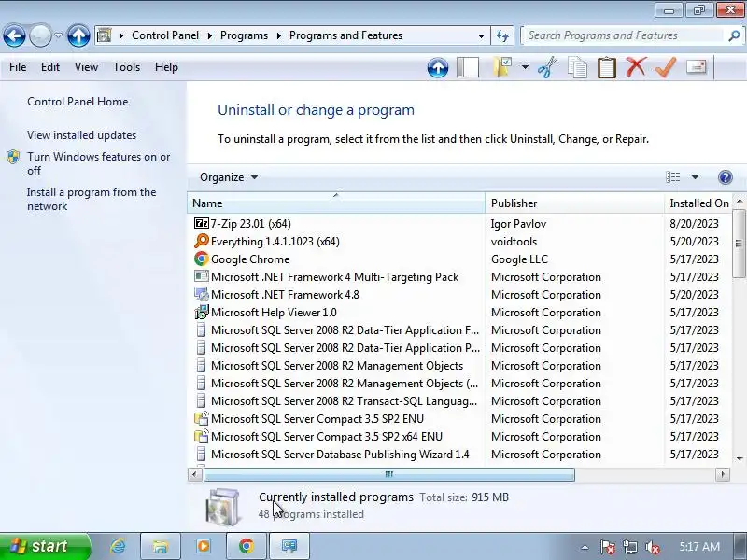Click the muted volume tray icon
Screen dimensions: 747x560
click(652, 547)
